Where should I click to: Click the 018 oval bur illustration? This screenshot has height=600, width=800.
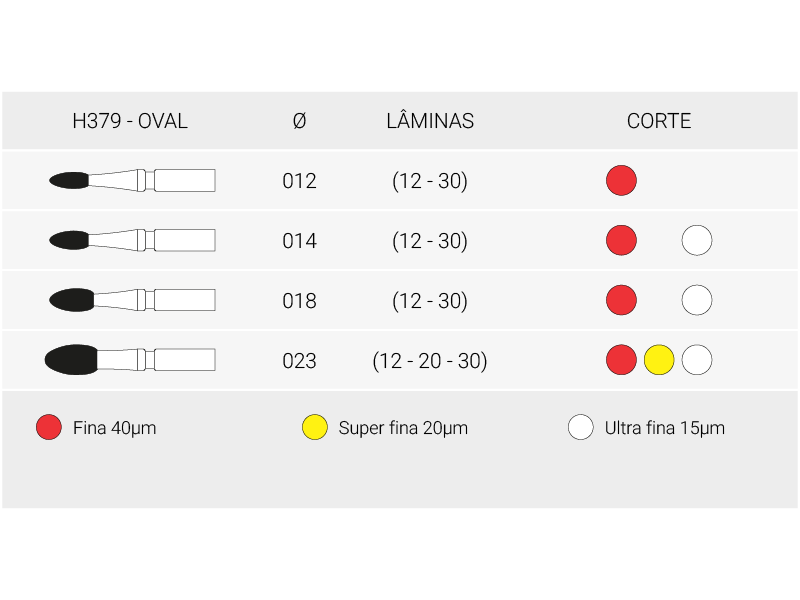coord(132,300)
